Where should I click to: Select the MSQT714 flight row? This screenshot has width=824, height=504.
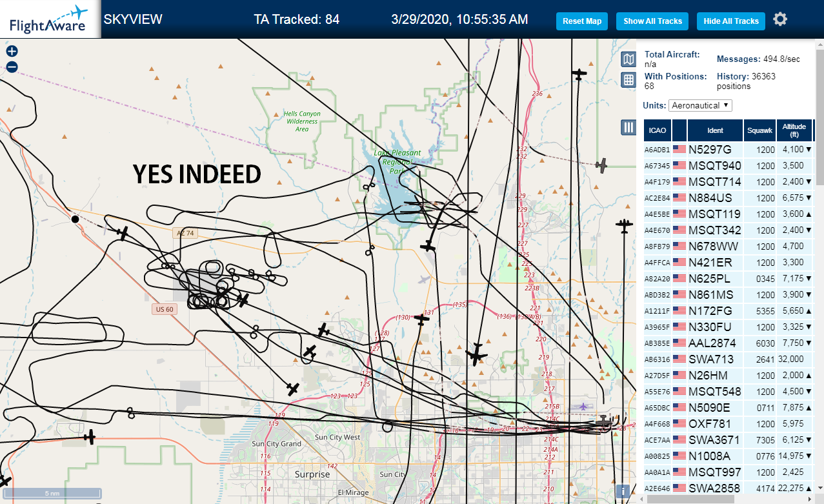[729, 181]
